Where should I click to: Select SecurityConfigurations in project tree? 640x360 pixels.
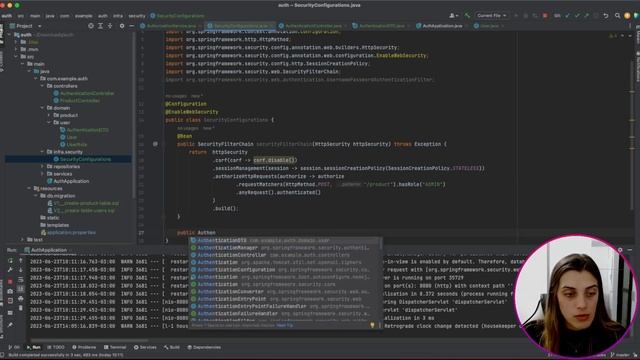coord(68,159)
